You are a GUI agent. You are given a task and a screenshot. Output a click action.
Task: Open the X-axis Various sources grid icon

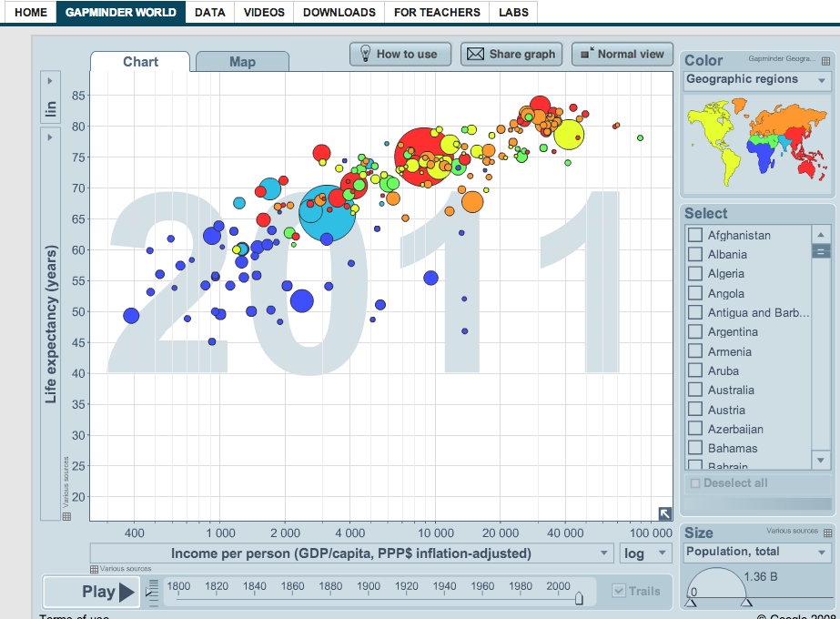(x=94, y=569)
